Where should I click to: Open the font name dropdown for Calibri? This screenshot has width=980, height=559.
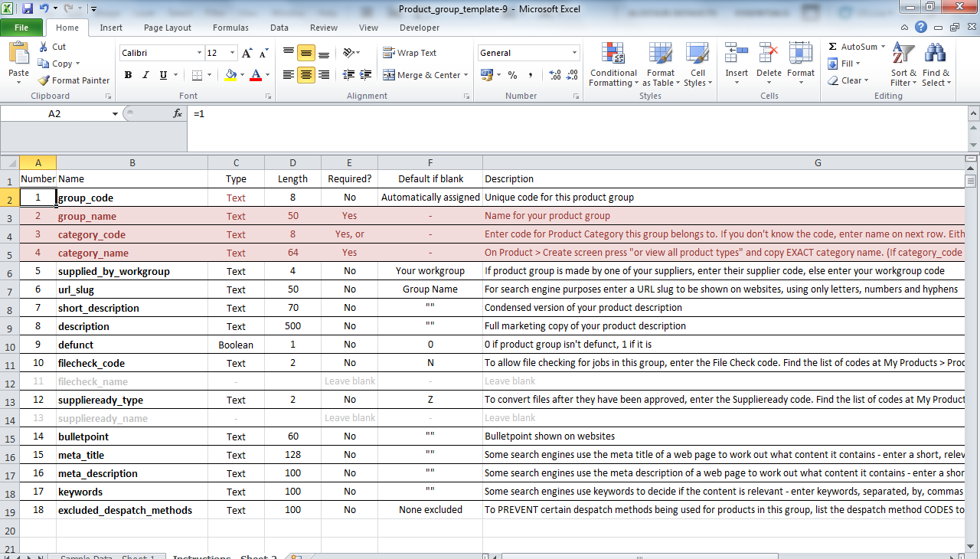[198, 53]
